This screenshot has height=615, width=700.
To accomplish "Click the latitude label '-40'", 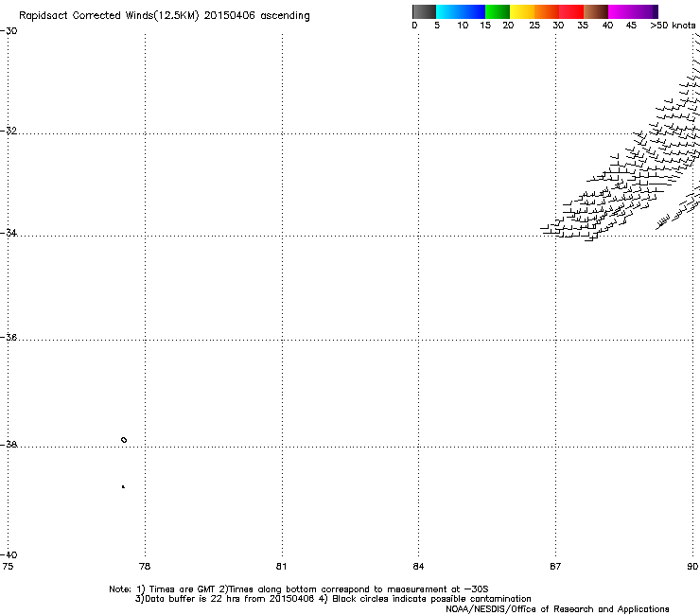I will click(x=9, y=554).
